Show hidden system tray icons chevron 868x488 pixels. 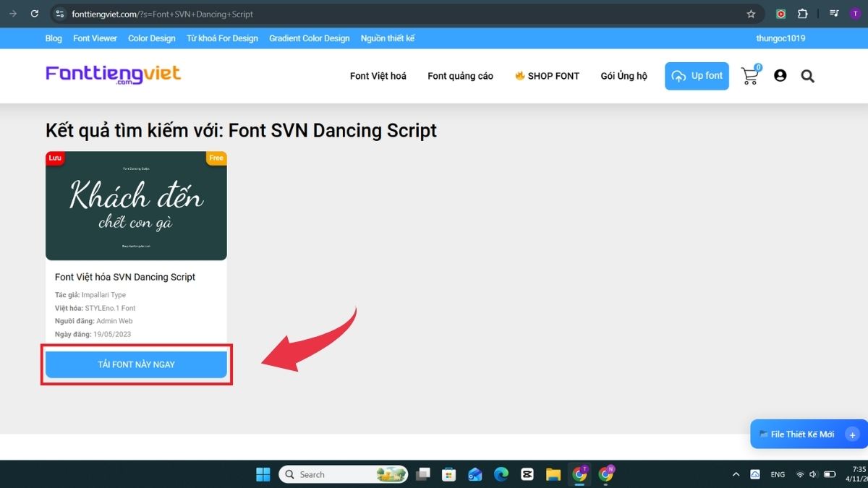pyautogui.click(x=736, y=475)
